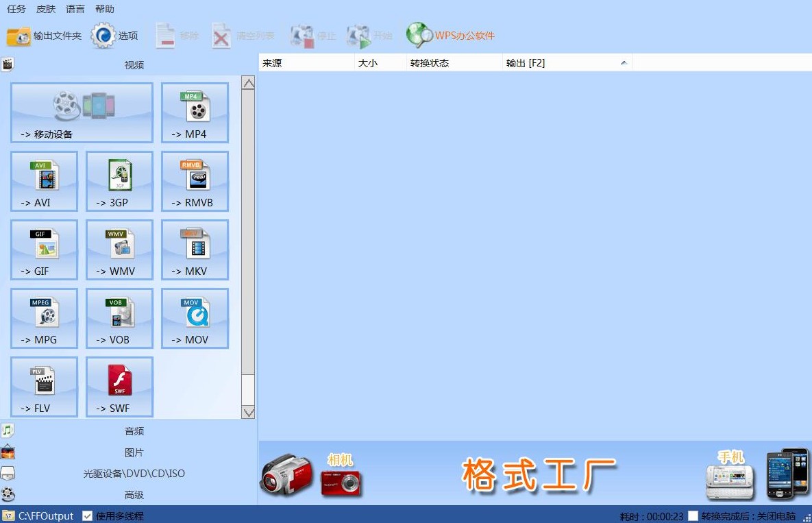Viewport: 812px width, 523px height.
Task: Choose the GIF conversion icon
Action: [x=44, y=250]
